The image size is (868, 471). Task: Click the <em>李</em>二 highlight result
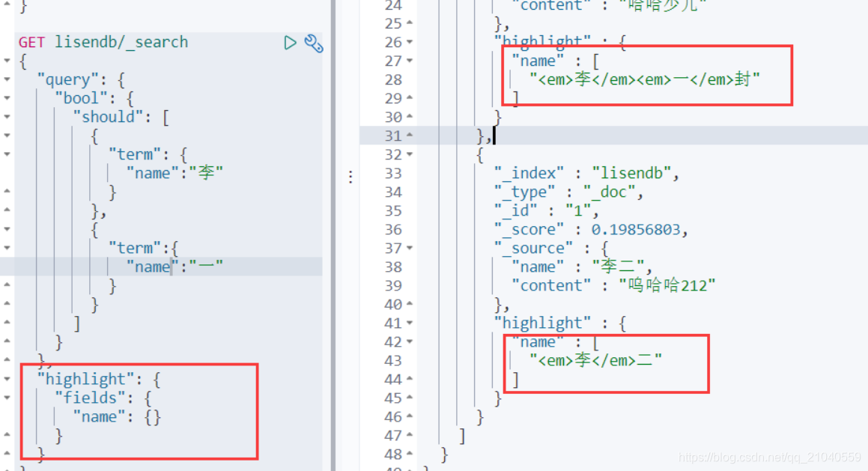click(595, 360)
